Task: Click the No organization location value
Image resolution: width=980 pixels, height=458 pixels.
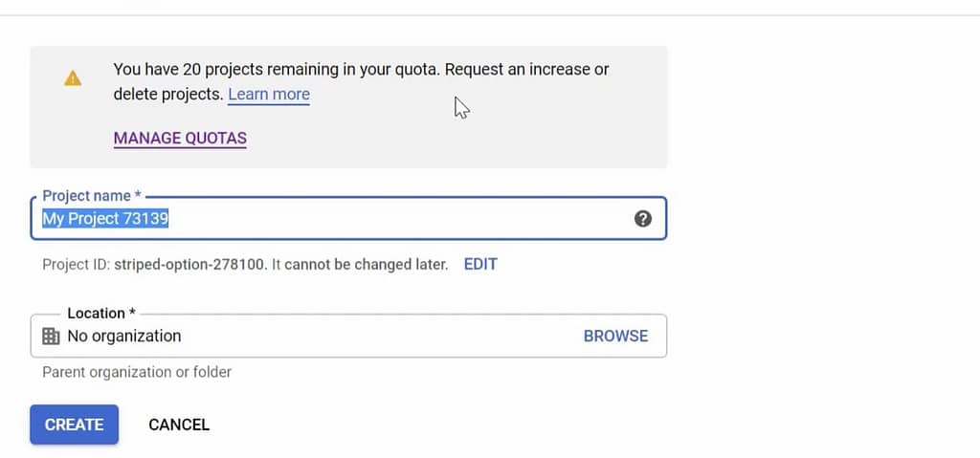Action: coord(123,337)
